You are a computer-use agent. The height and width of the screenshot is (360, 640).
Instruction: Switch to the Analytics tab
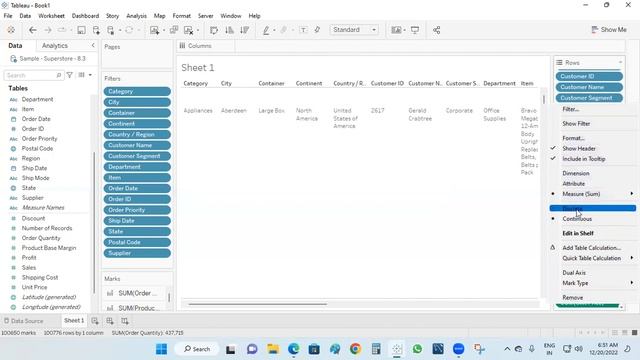click(x=55, y=46)
